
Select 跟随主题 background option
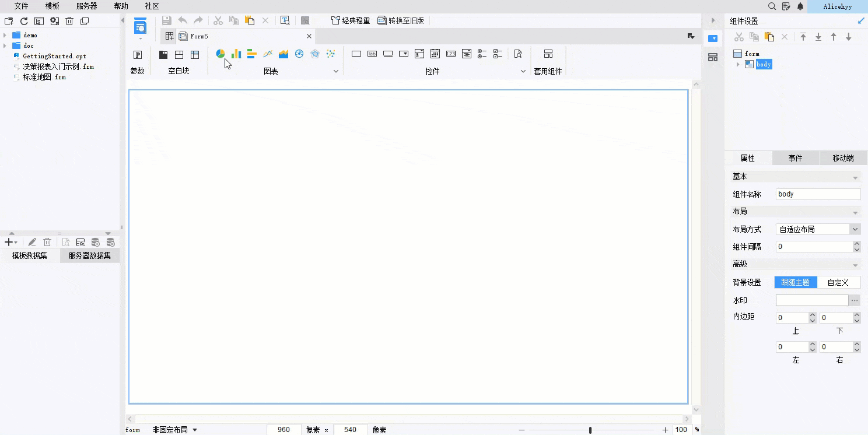(x=796, y=282)
